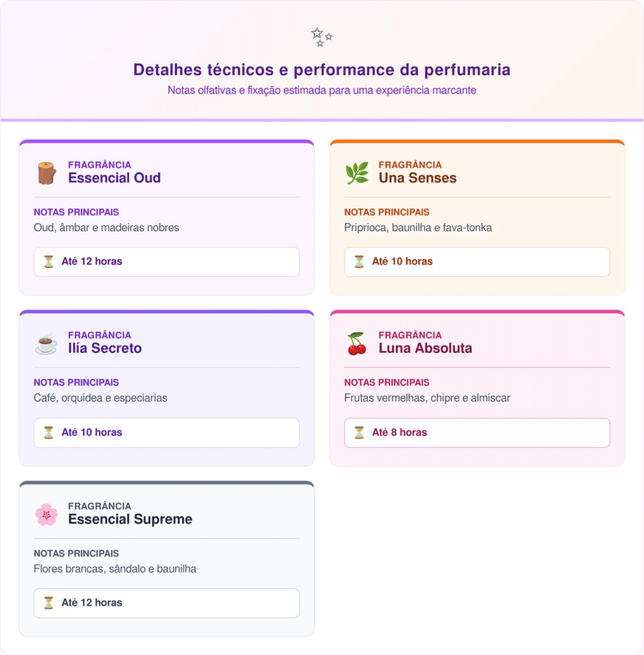Click the hourglass icon in Luna Absoluta card
Screen dimensions: 644x655
359,432
